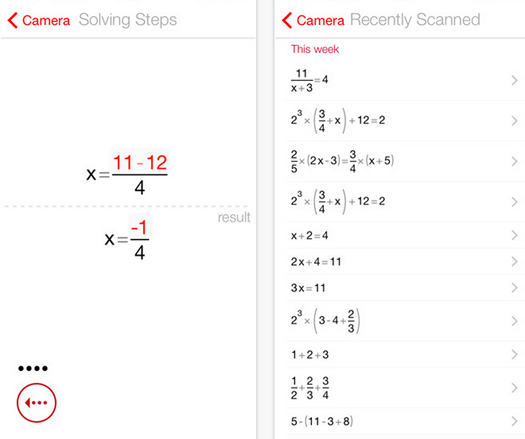Tap the result x=-1/4 expression

pyautogui.click(x=127, y=239)
